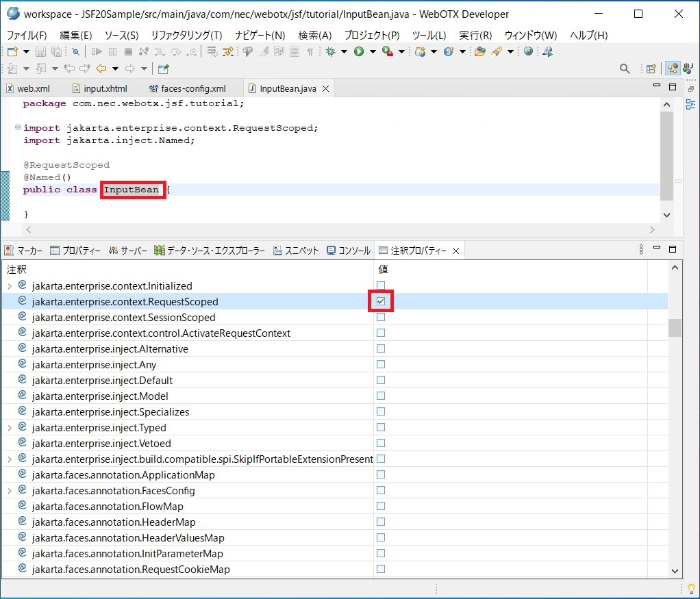Click the Debug bug icon in toolbar
This screenshot has width=700, height=599.
[331, 51]
